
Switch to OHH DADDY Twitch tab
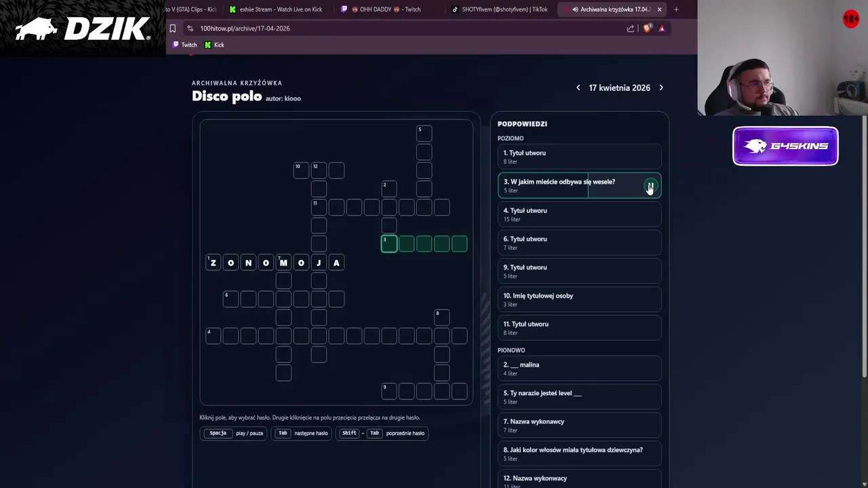387,9
